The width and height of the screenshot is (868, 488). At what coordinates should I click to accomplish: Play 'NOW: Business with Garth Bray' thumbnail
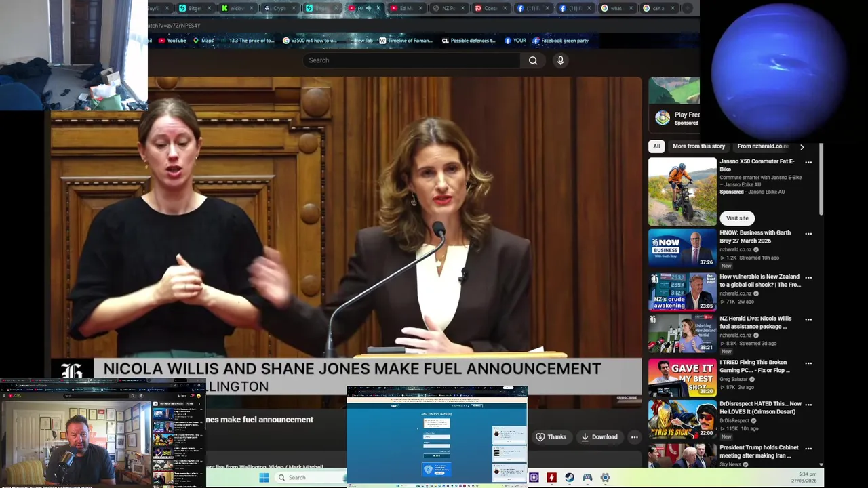(x=682, y=248)
